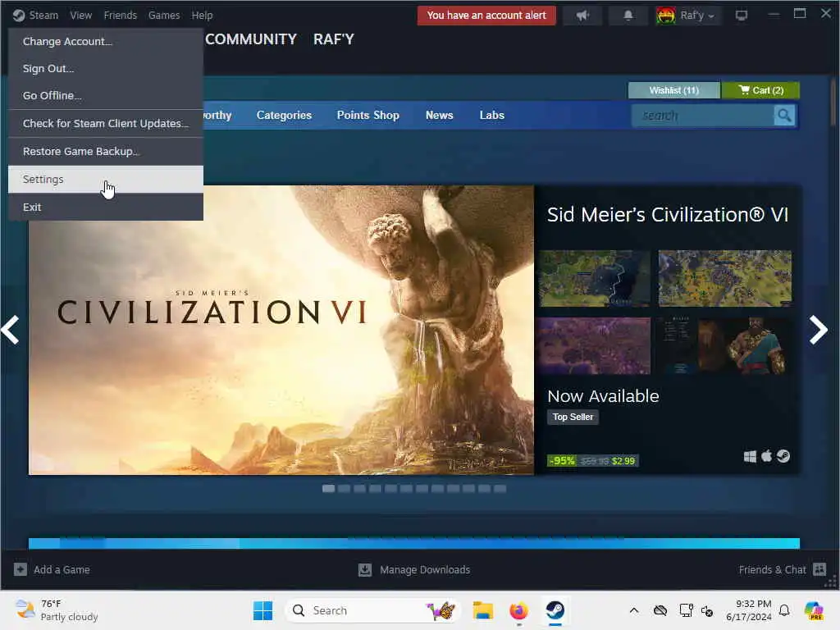Click the Top Seller tag

(573, 417)
